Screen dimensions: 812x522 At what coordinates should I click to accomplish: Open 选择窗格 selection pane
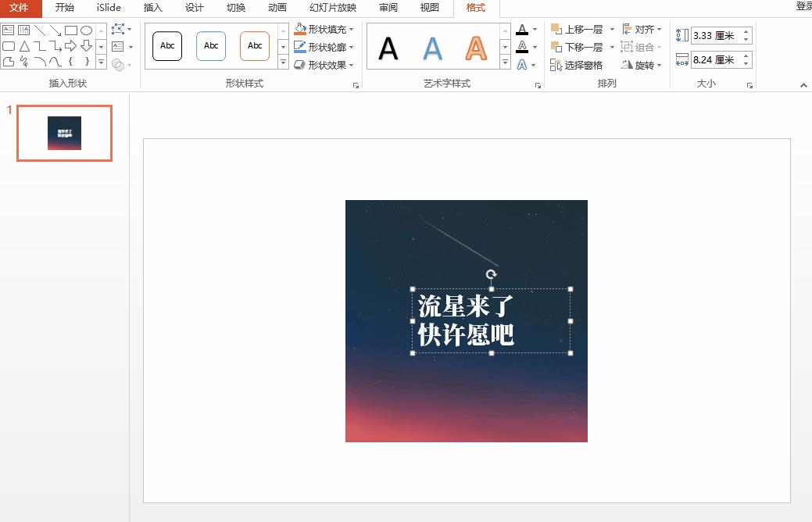click(577, 65)
